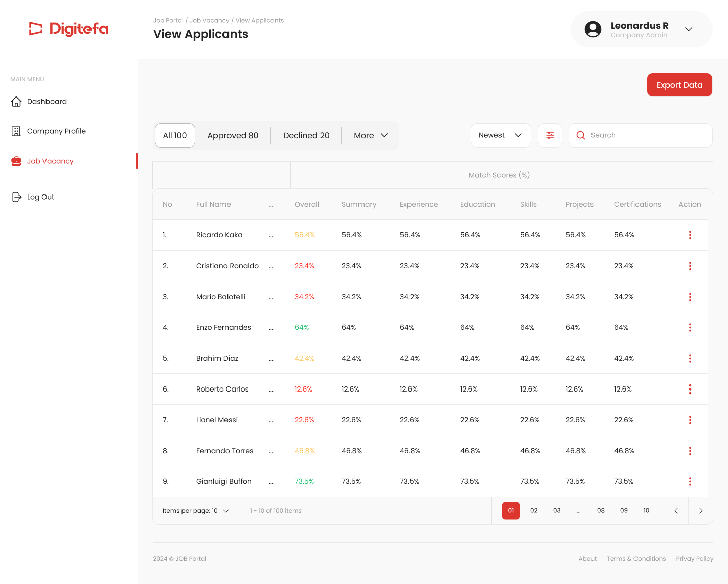This screenshot has width=728, height=584.
Task: Click the pagination ellipsis between pages
Action: 579,511
